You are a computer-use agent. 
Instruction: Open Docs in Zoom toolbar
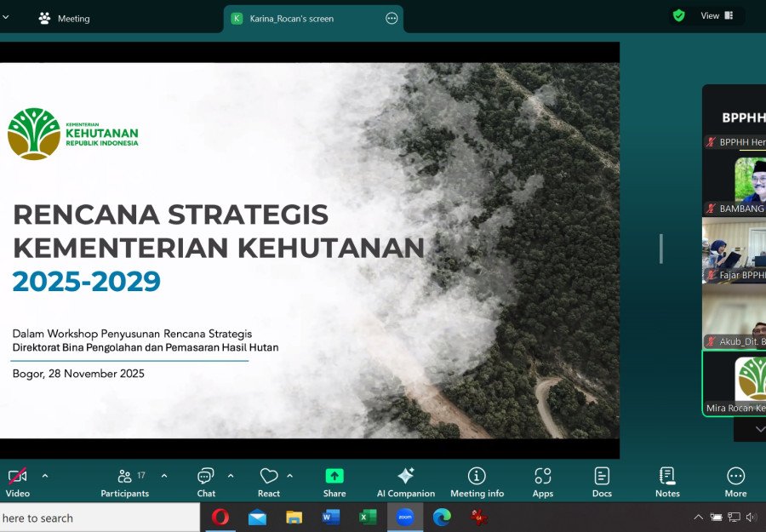coord(602,482)
